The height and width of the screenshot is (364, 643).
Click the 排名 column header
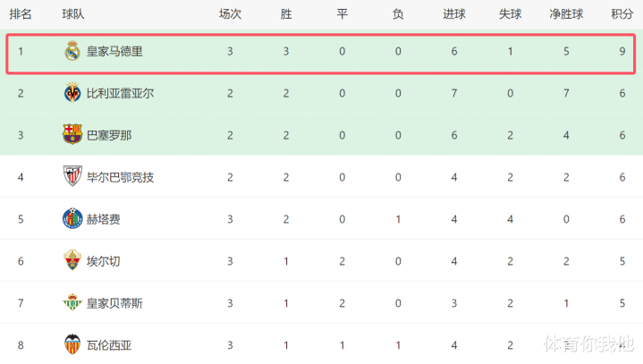click(21, 14)
